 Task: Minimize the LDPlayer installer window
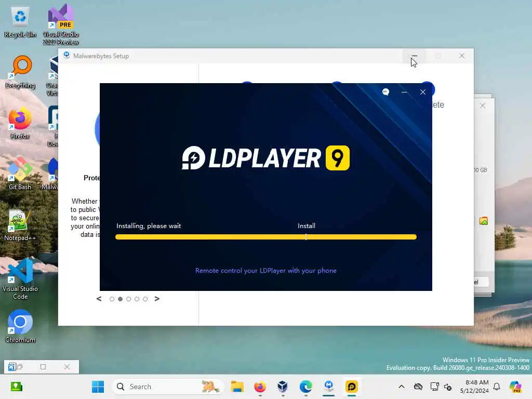coord(404,92)
